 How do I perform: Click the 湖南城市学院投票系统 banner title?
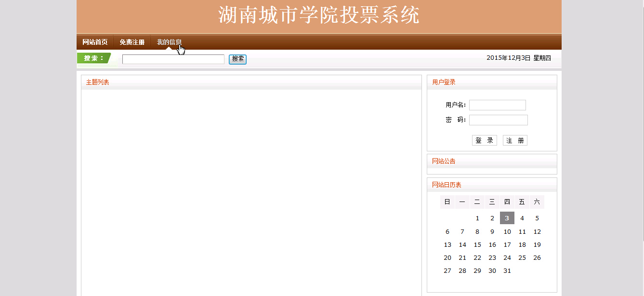(319, 15)
